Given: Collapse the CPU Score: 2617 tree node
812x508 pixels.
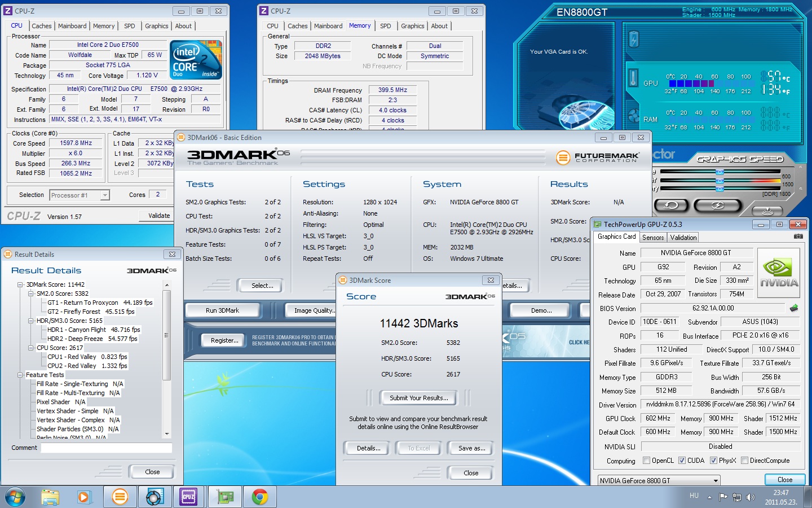Looking at the screenshot, I should 31,348.
